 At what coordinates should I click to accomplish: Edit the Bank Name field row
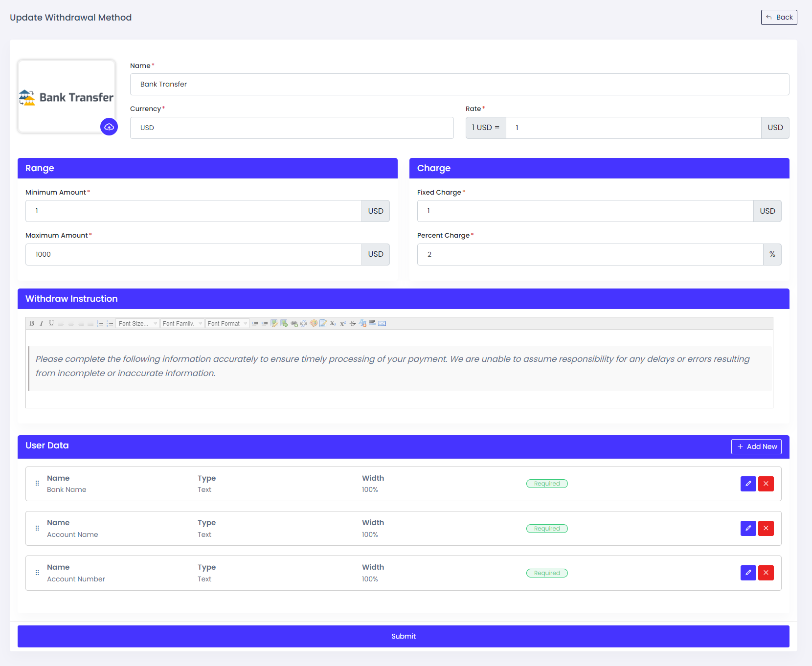[748, 484]
